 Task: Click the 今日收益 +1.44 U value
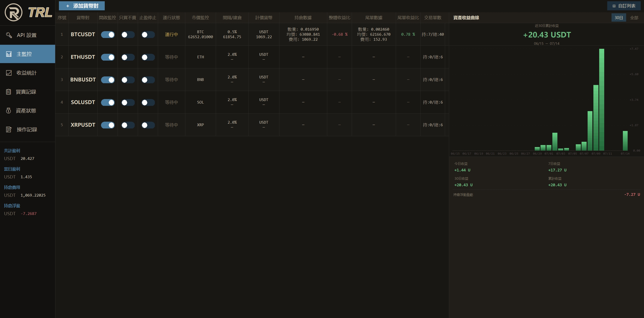(x=462, y=170)
